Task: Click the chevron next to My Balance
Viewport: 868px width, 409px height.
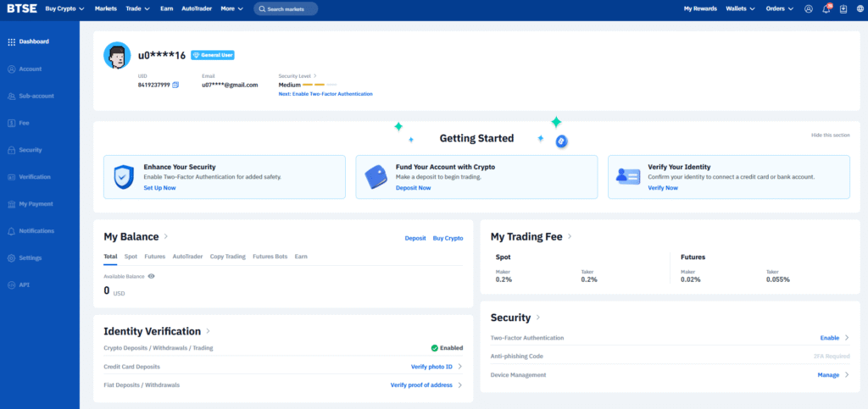Action: coord(166,236)
